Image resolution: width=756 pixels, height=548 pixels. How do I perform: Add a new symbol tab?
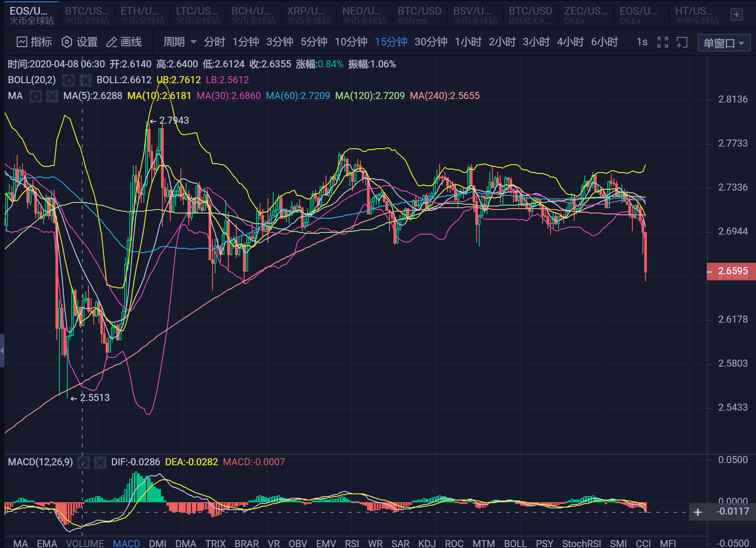[736, 15]
